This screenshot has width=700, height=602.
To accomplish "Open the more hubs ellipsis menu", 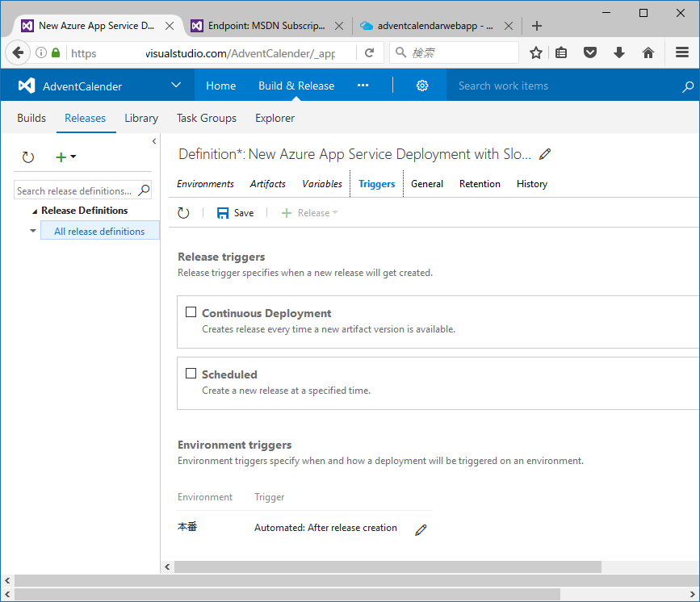I will (363, 86).
